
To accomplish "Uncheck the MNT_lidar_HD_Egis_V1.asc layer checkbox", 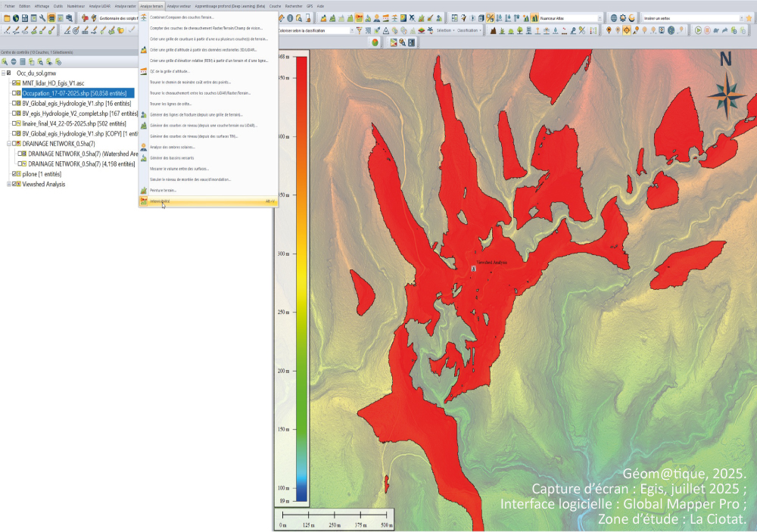I will pyautogui.click(x=15, y=82).
